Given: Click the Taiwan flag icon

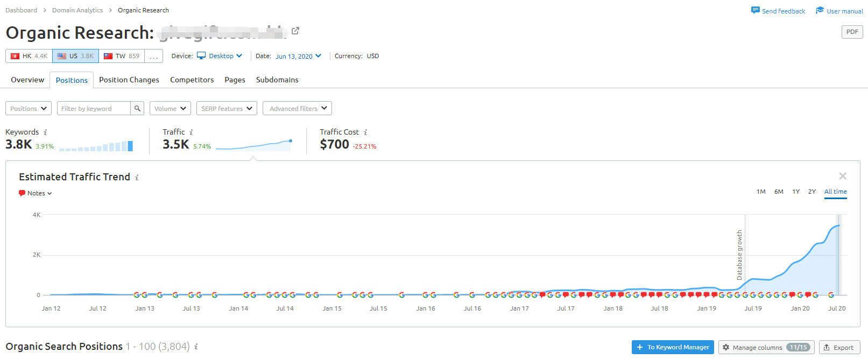Looking at the screenshot, I should (108, 56).
